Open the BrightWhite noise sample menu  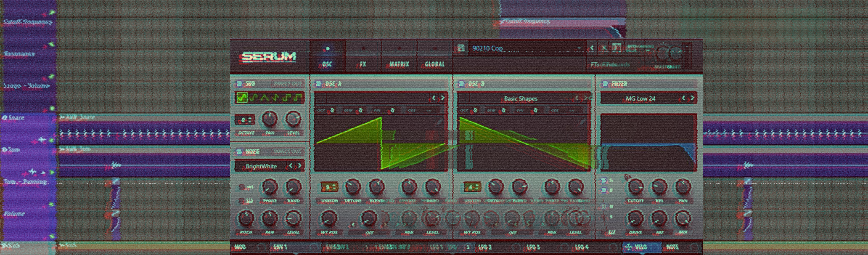(261, 166)
